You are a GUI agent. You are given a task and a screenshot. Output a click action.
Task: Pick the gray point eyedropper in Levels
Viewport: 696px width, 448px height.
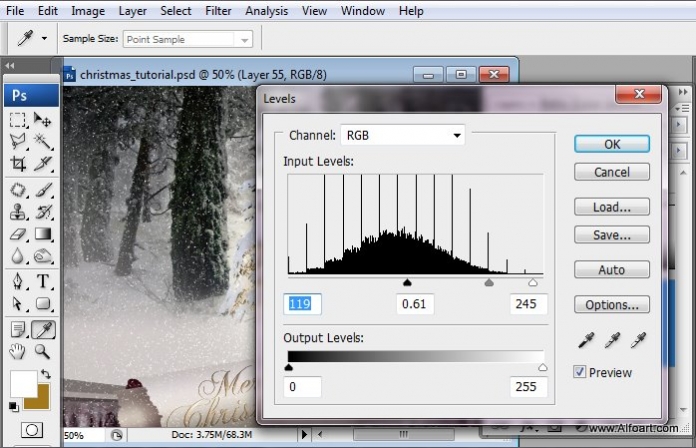click(x=612, y=340)
